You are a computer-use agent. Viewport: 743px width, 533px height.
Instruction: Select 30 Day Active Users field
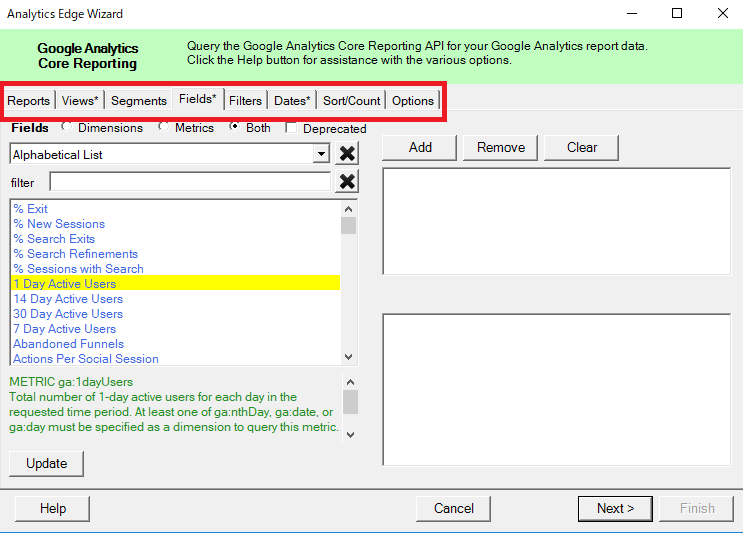click(175, 314)
